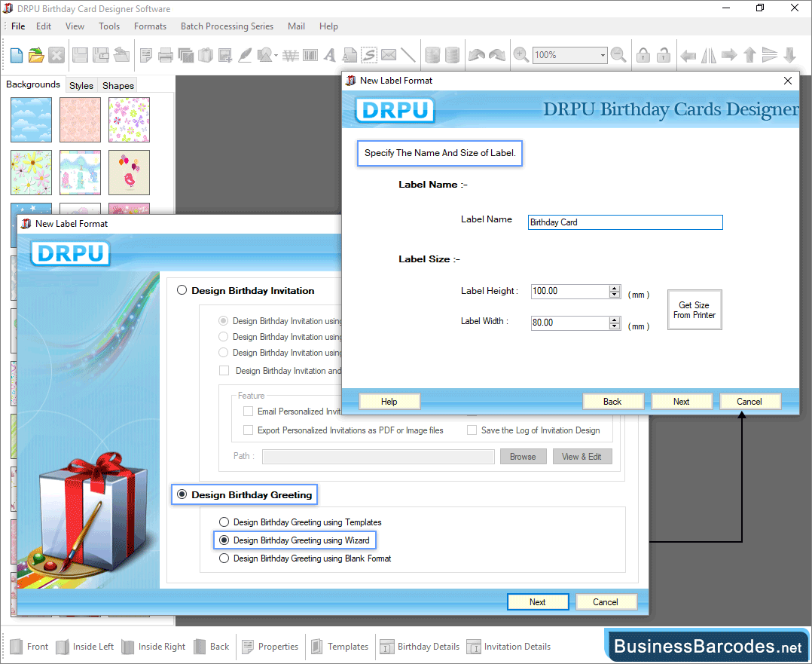Click the undo curved arrow icon

476,55
